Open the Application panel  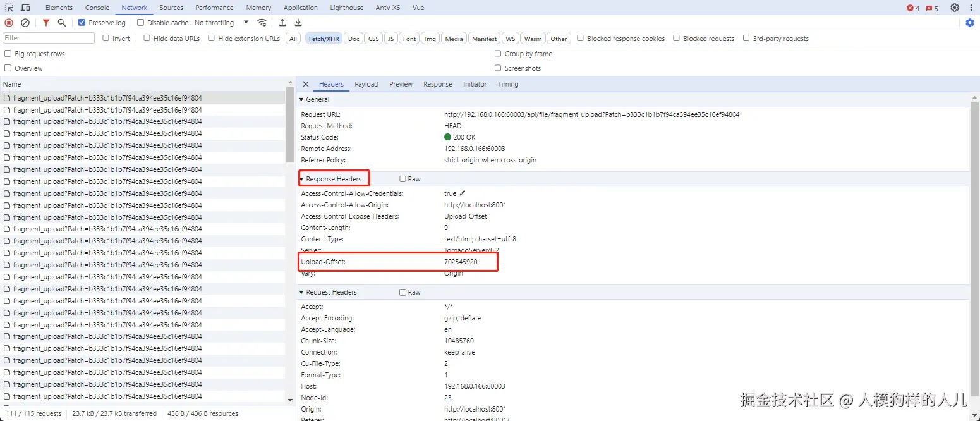(301, 8)
